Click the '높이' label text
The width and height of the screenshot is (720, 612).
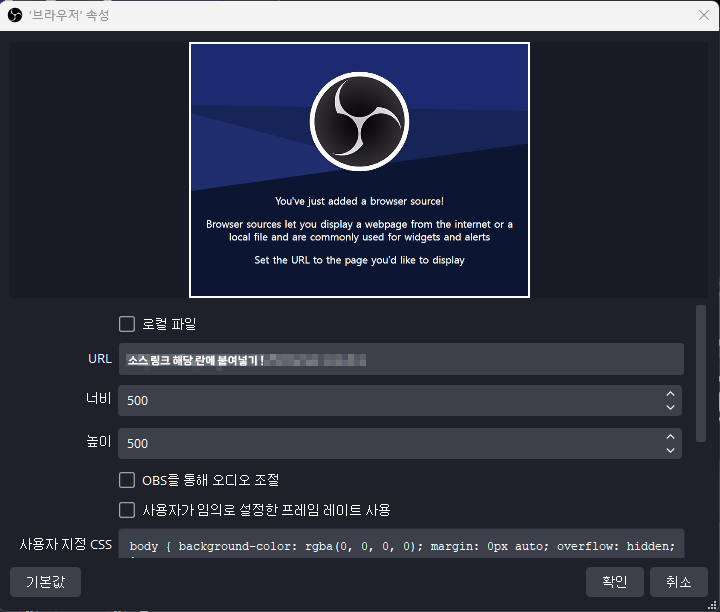[x=99, y=441]
